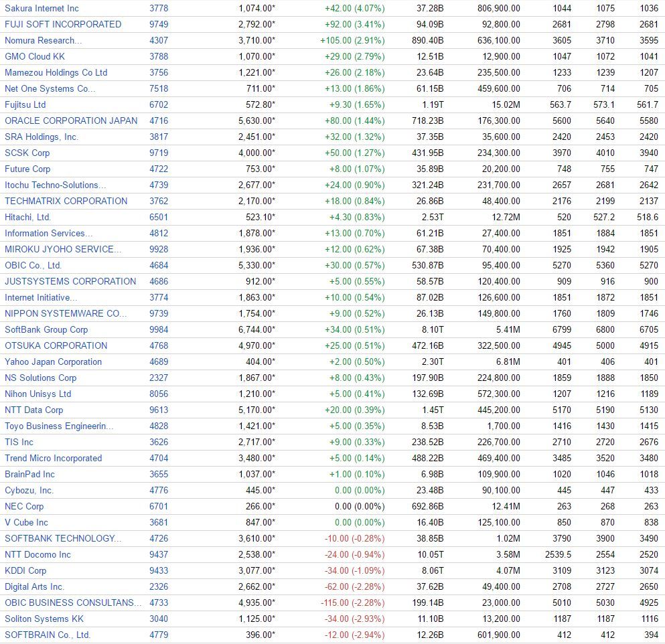Open SOFTBRAIN Co., Ltd. link
665x644 pixels.
48,637
